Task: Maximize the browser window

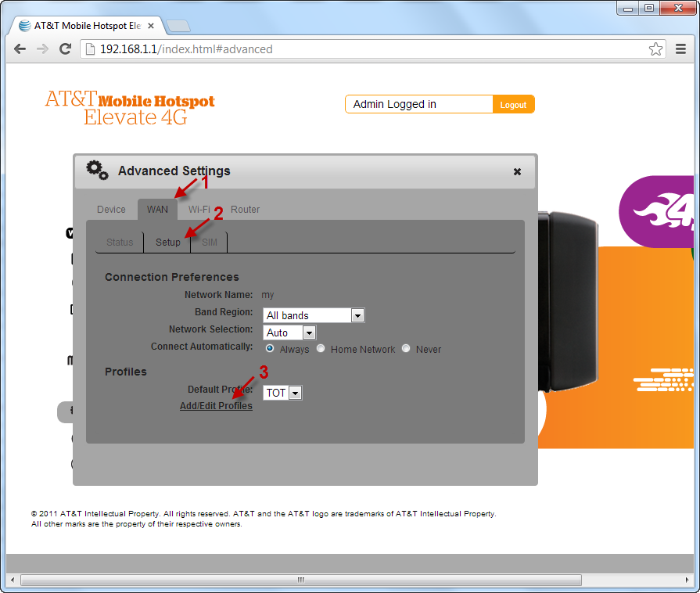Action: point(649,8)
